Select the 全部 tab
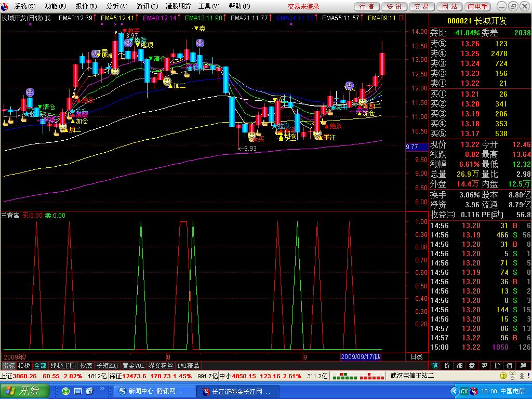 coord(40,365)
